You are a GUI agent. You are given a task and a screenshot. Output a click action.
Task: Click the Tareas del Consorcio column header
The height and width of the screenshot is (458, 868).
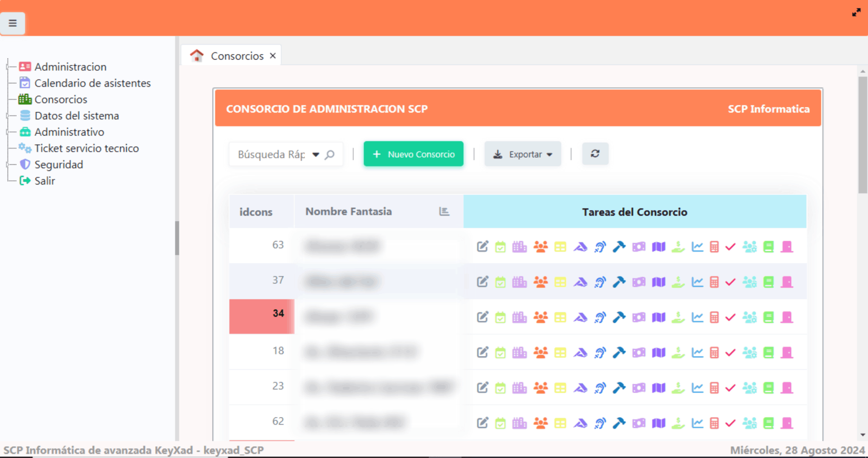(635, 211)
